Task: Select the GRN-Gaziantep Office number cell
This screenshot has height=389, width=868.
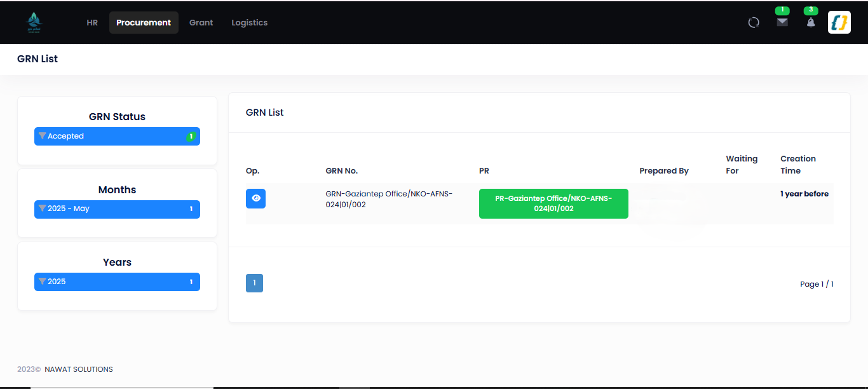Action: [389, 199]
